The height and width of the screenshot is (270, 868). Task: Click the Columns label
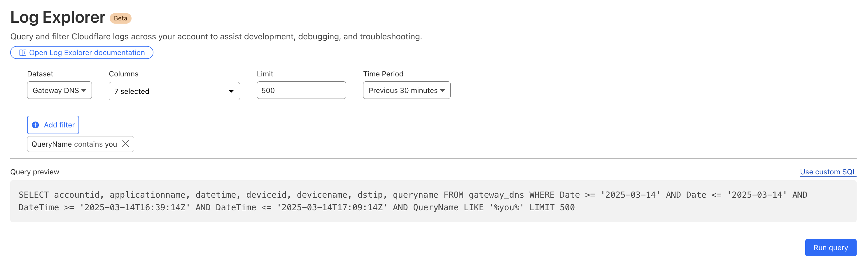pyautogui.click(x=123, y=74)
